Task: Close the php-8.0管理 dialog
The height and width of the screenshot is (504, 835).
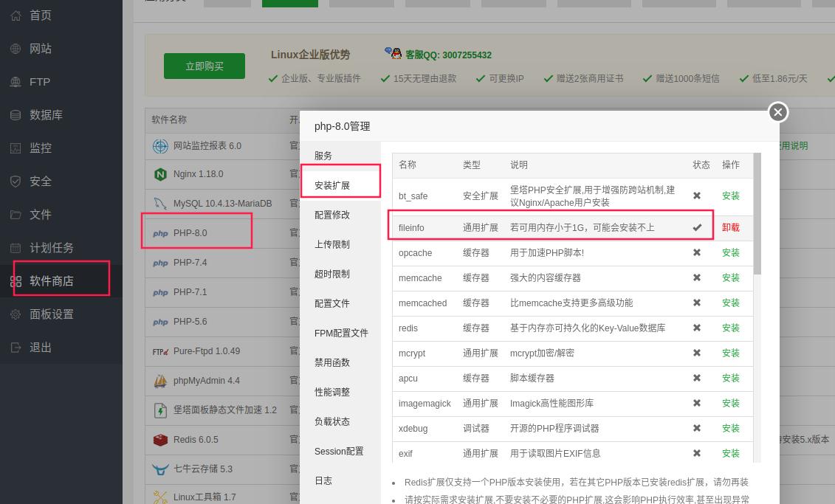Action: point(777,112)
